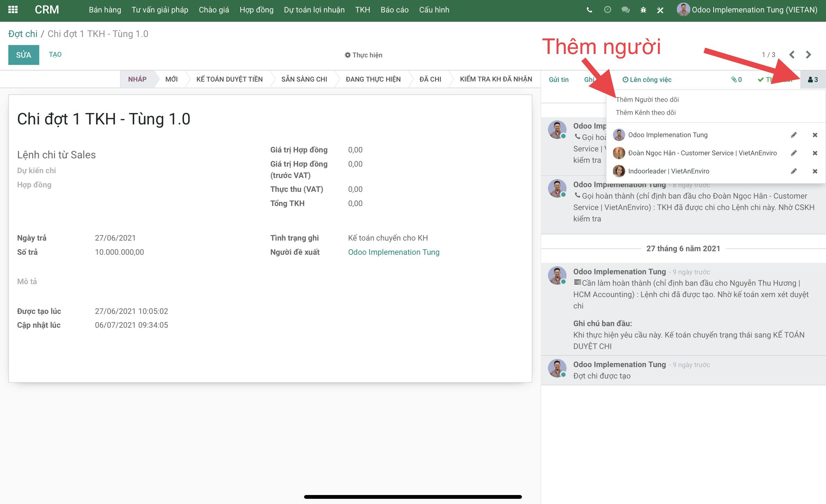Click the tools wrench icon in navbar
The image size is (826, 504).
(x=660, y=10)
